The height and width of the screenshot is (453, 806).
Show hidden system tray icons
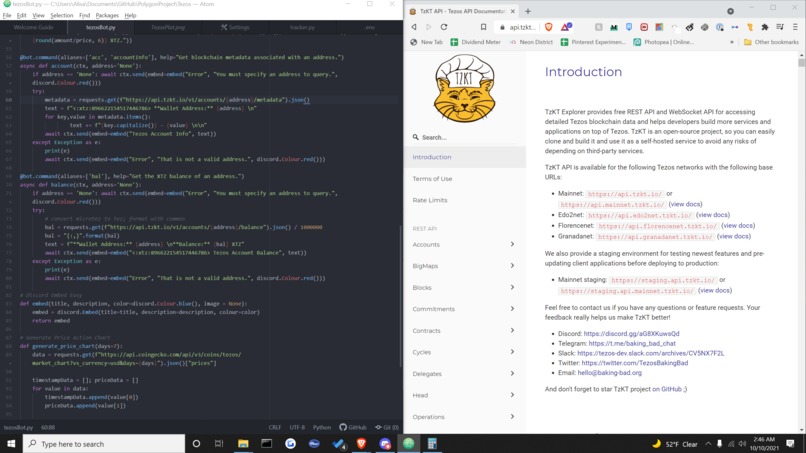[x=708, y=444]
